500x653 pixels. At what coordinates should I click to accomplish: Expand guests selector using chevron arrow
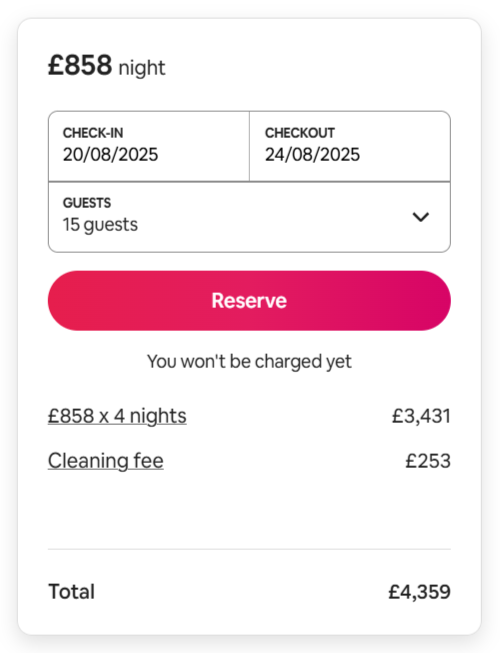[420, 217]
